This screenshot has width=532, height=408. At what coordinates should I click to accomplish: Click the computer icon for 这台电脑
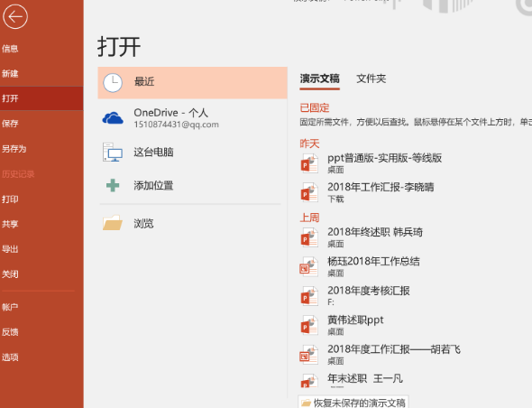113,152
